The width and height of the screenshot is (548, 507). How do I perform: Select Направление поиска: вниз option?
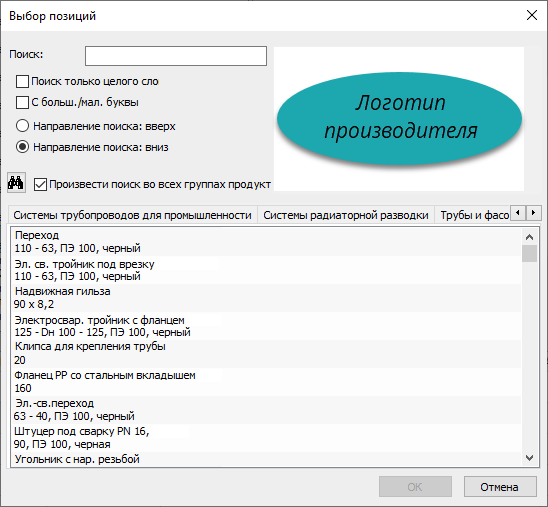pos(22,147)
